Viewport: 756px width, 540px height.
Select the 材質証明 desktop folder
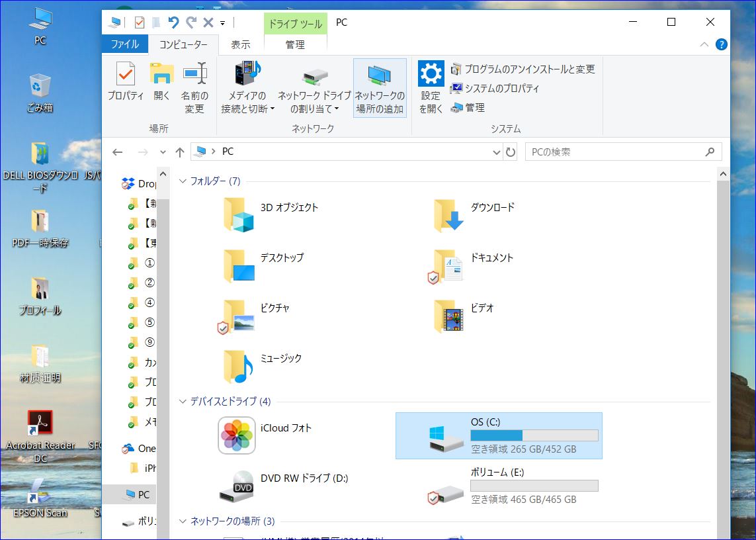pyautogui.click(x=40, y=364)
